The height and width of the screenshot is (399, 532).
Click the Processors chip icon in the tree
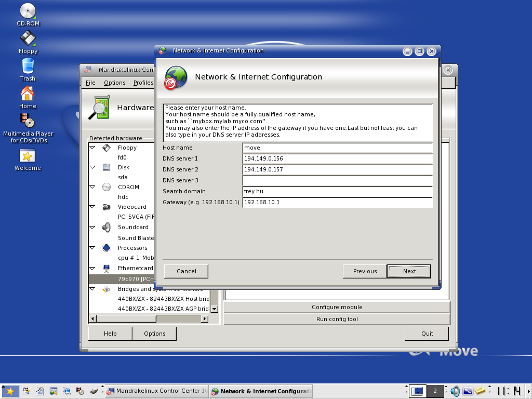point(107,248)
